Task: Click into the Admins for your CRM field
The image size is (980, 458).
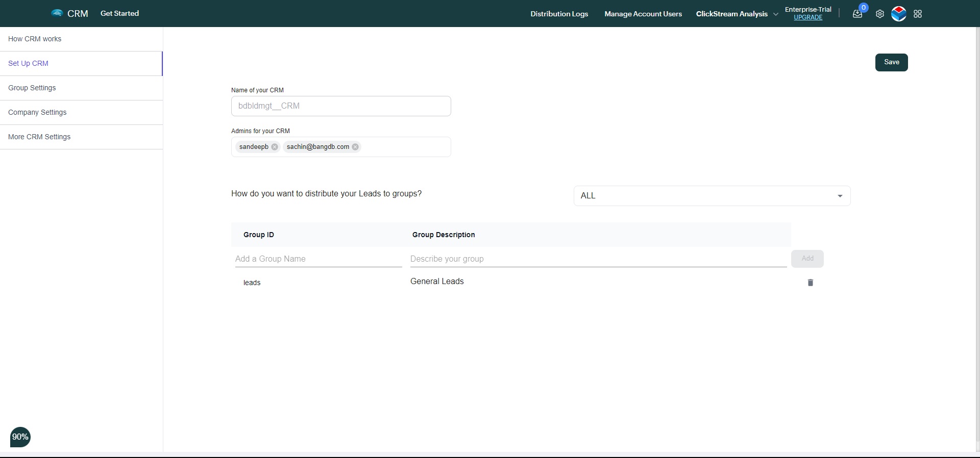Action: coord(341,147)
